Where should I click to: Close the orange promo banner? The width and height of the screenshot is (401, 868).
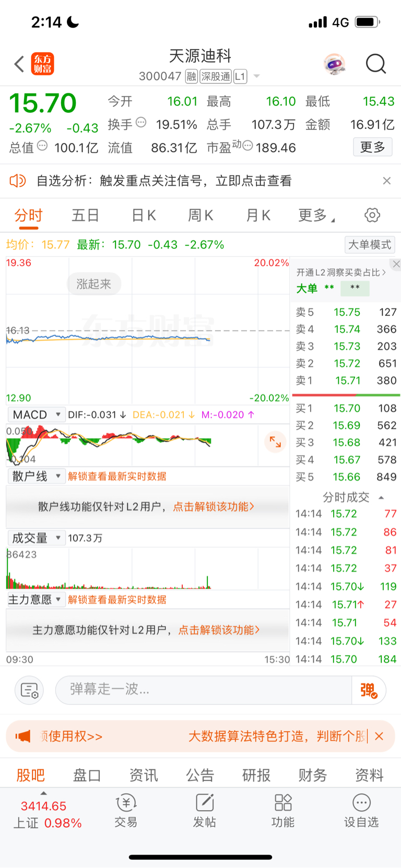[x=380, y=736]
